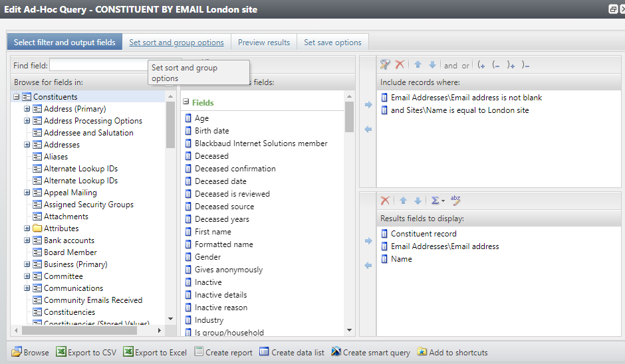The width and height of the screenshot is (625, 364).
Task: Open Set sort and group options tab
Action: click(176, 43)
